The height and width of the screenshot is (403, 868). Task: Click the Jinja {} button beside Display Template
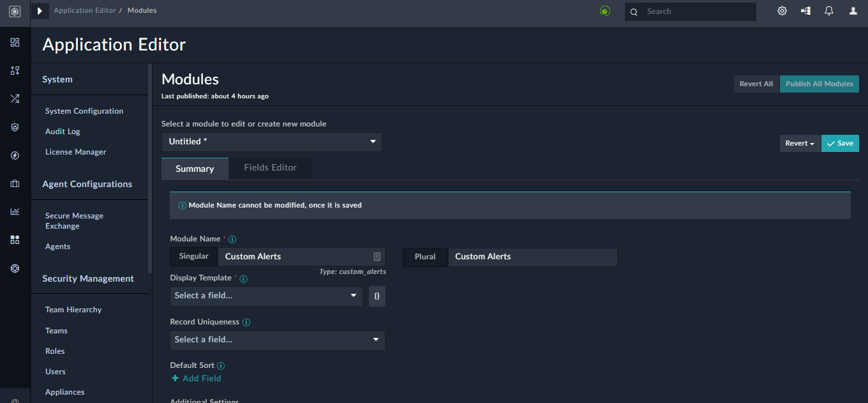(377, 296)
